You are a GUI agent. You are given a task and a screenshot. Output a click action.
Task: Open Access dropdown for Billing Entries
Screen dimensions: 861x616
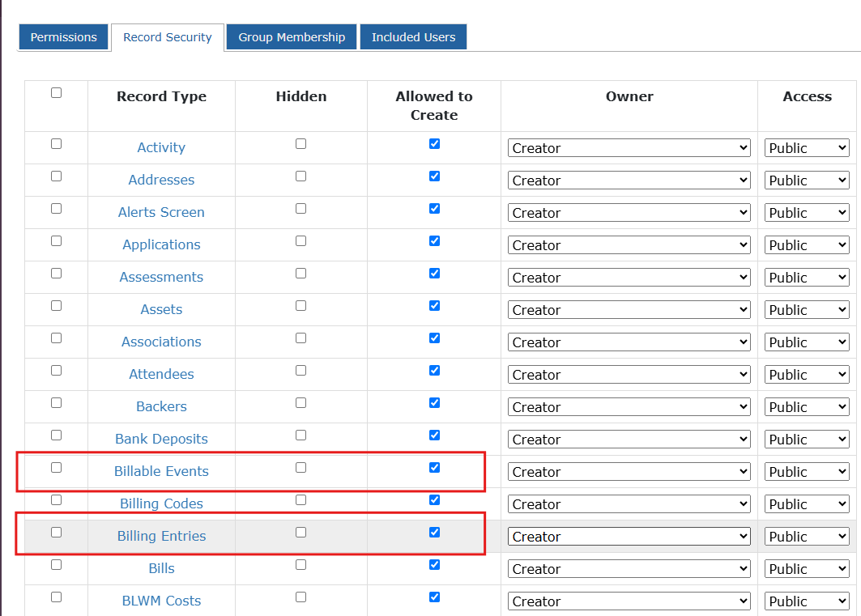pyautogui.click(x=808, y=537)
